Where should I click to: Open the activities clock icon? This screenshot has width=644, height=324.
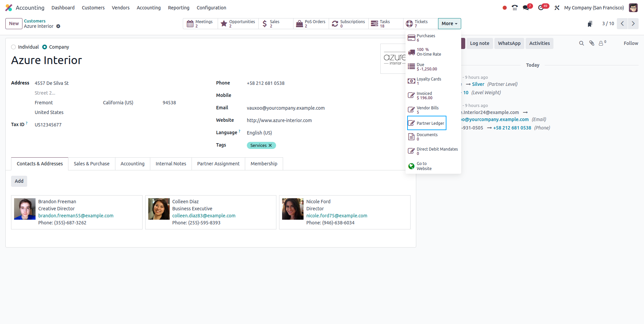[x=541, y=8]
